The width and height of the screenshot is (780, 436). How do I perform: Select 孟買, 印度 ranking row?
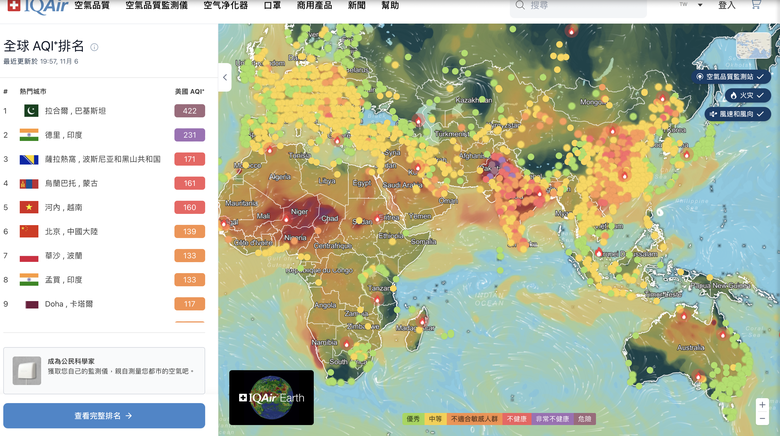pyautogui.click(x=104, y=280)
